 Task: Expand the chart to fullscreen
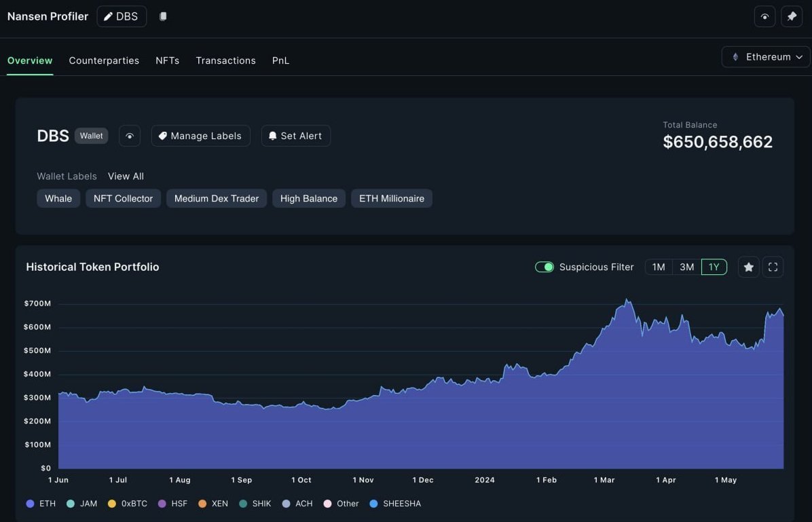click(x=773, y=267)
